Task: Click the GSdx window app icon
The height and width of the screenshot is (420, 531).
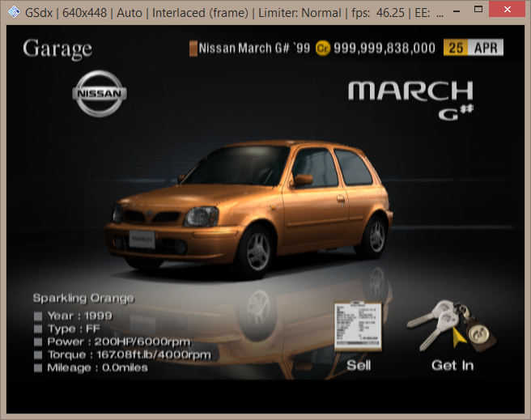Action: coord(14,12)
